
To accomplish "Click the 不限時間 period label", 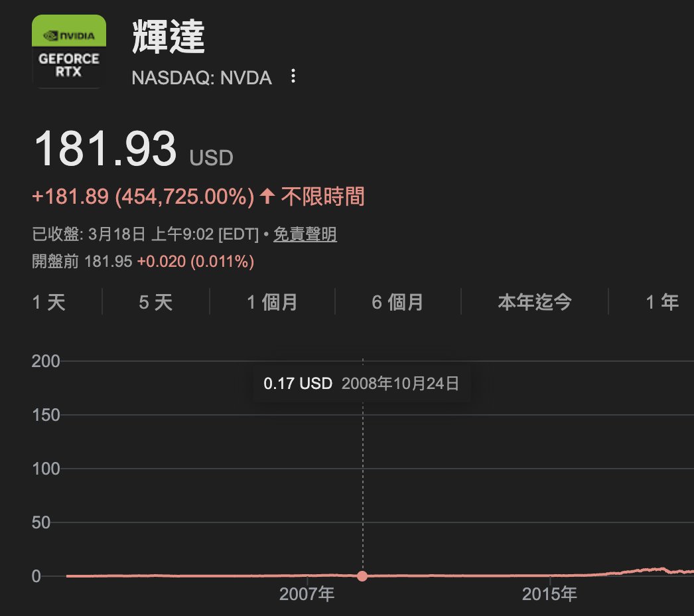I will pos(322,196).
